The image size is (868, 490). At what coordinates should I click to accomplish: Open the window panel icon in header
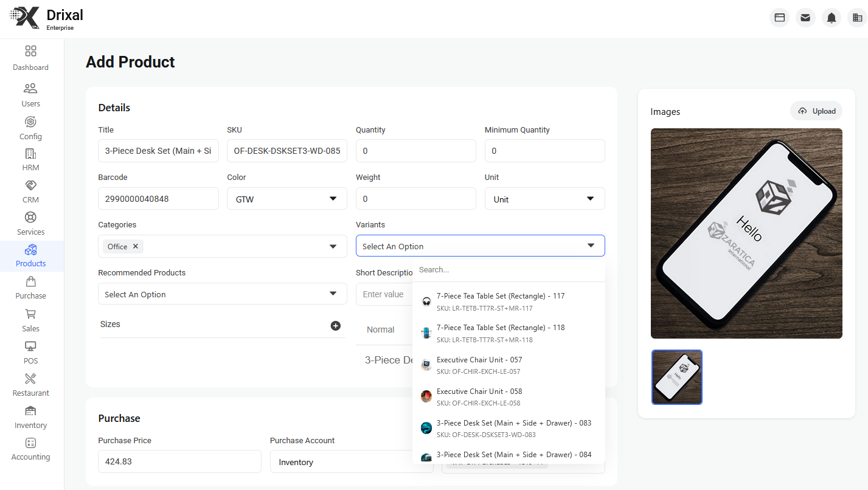click(x=779, y=18)
